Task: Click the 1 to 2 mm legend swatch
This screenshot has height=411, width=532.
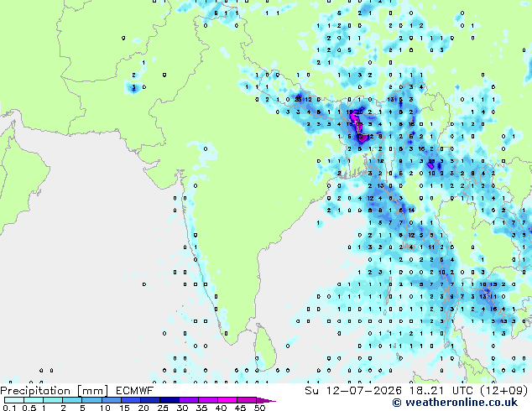Action: click(53, 400)
